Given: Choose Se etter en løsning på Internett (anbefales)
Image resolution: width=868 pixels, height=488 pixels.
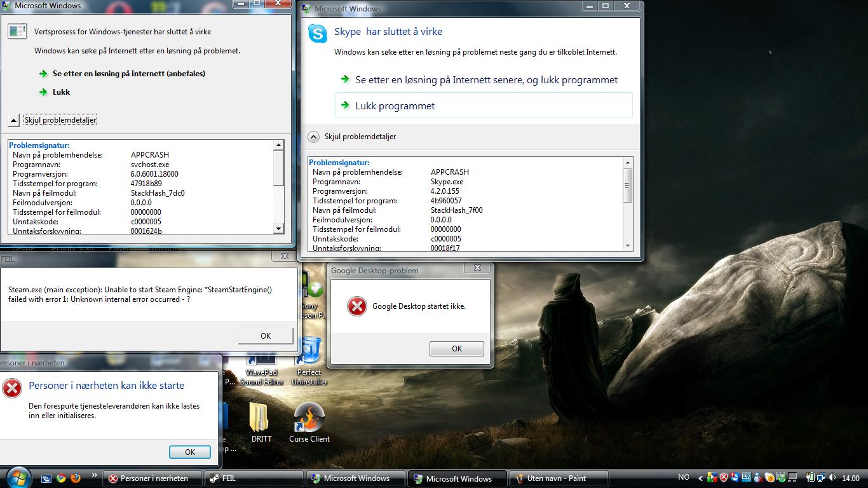Looking at the screenshot, I should [x=129, y=74].
